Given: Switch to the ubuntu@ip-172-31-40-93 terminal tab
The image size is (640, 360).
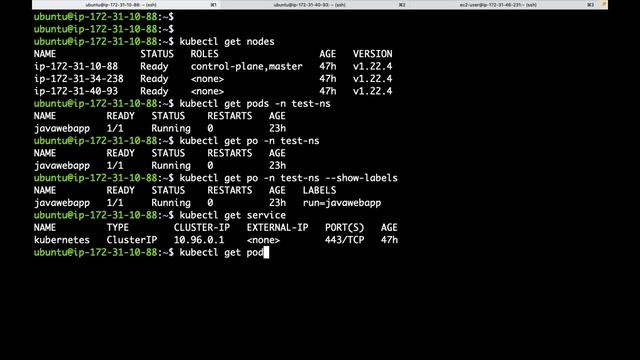Looking at the screenshot, I should 315,5.
